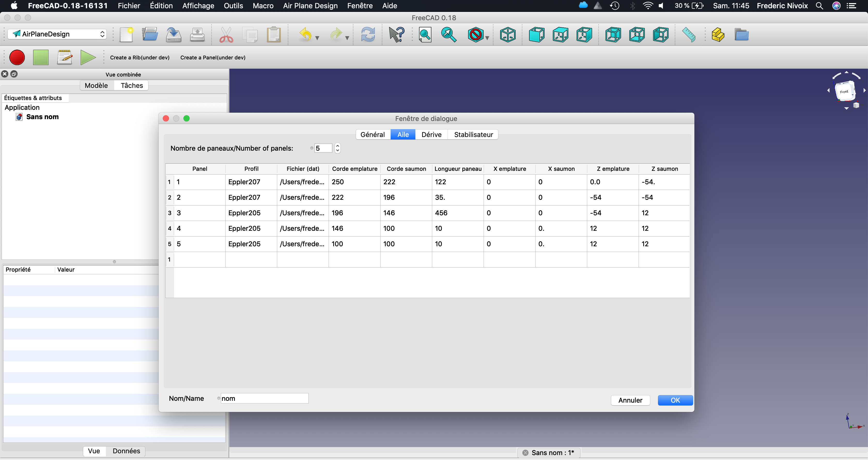Click Create a Rib(under dev) button
868x460 pixels.
click(x=139, y=58)
